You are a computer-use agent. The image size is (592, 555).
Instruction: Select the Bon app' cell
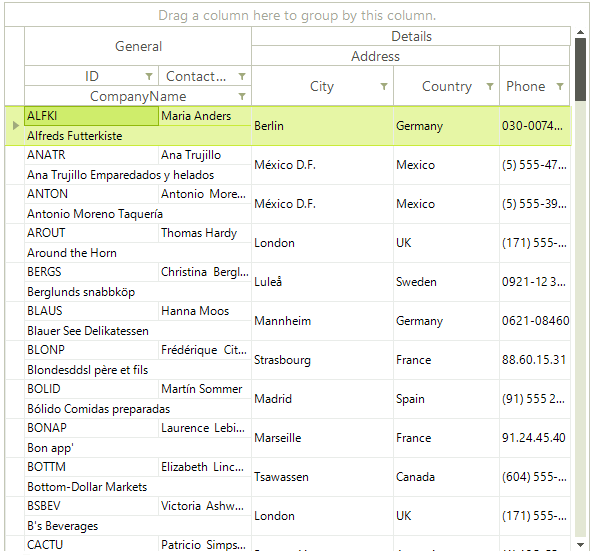click(138, 448)
